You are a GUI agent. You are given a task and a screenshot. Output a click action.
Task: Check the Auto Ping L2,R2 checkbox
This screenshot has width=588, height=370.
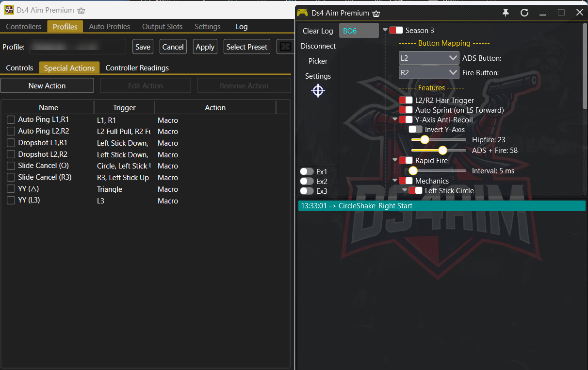[11, 131]
